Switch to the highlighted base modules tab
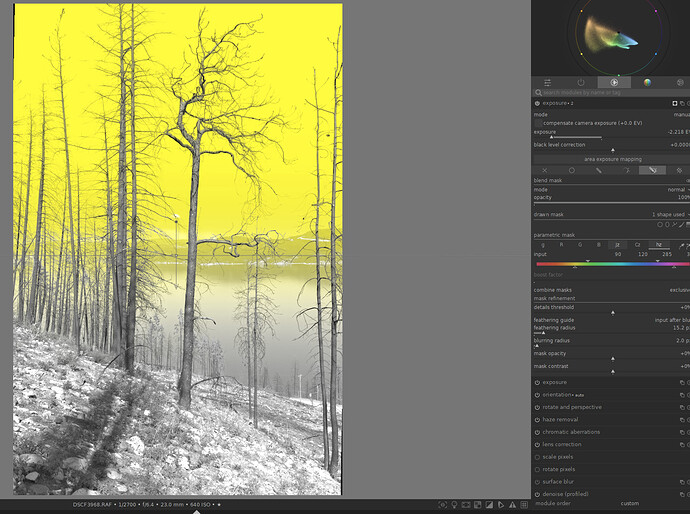This screenshot has height=514, width=690. (x=614, y=82)
